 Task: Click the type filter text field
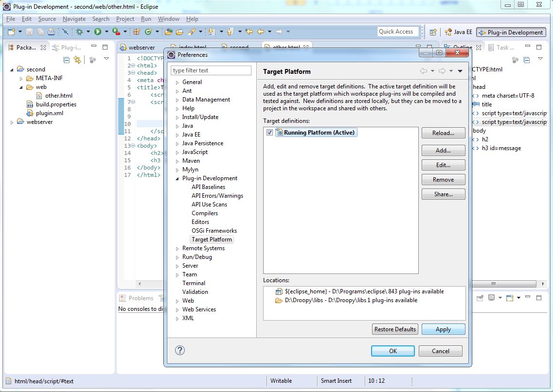[x=211, y=70]
